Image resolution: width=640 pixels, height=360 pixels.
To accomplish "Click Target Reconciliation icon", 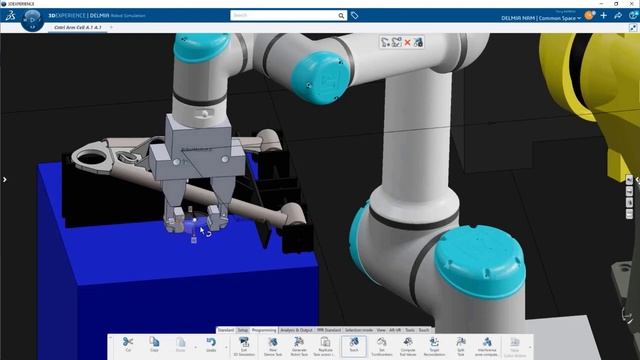I will click(x=434, y=342).
